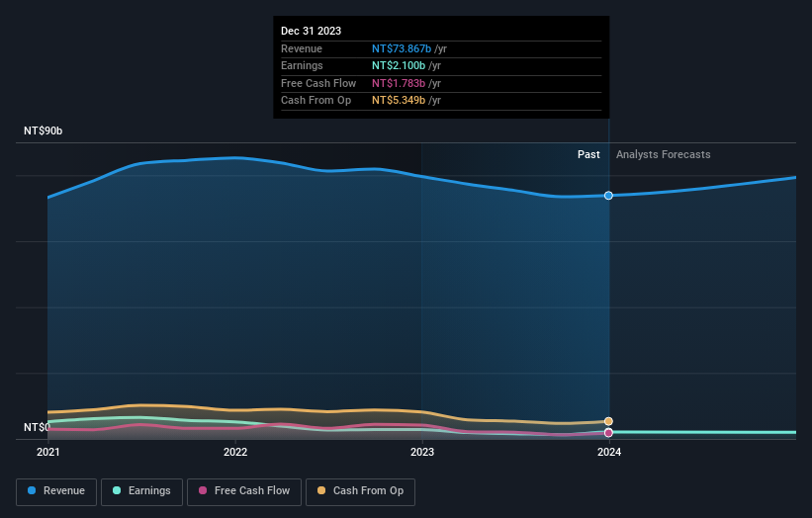Click the NT$2.100b earnings value
The height and width of the screenshot is (518, 812).
(399, 65)
